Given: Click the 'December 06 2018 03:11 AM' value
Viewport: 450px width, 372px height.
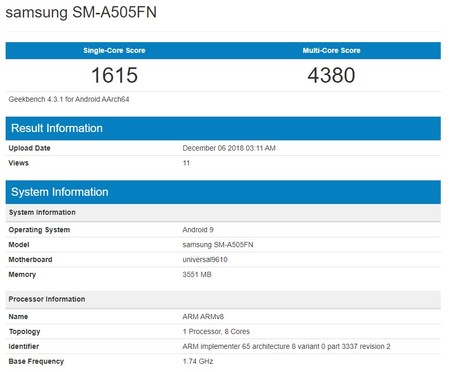Looking at the screenshot, I should pyautogui.click(x=229, y=148).
